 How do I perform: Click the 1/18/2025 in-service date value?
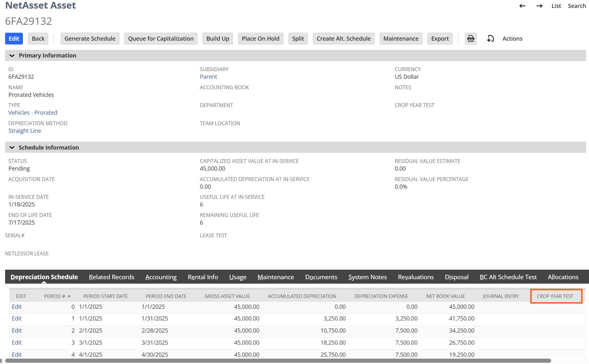[22, 205]
